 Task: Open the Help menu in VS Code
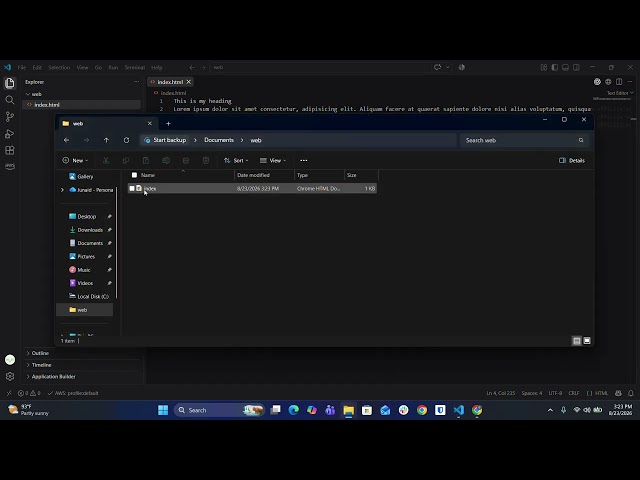pos(157,67)
